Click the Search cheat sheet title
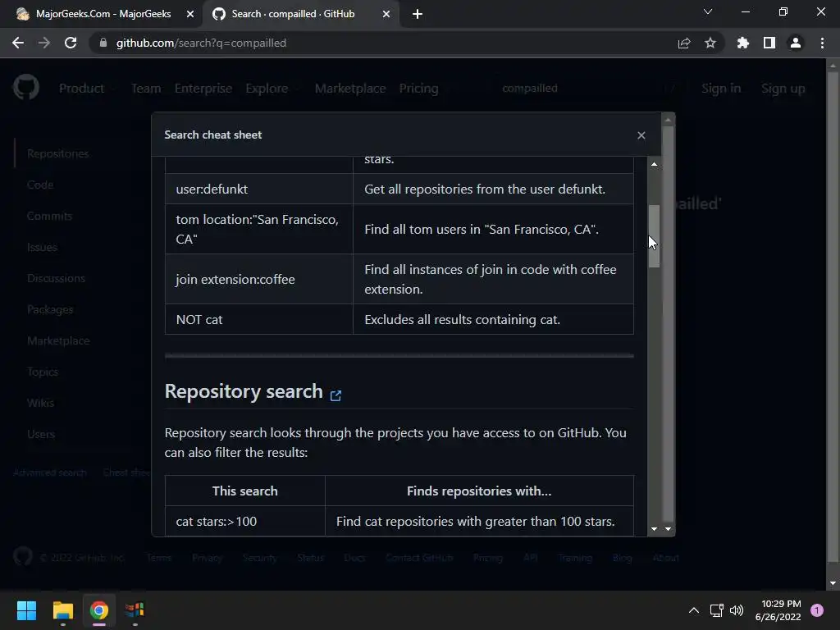The width and height of the screenshot is (840, 630). [x=212, y=135]
